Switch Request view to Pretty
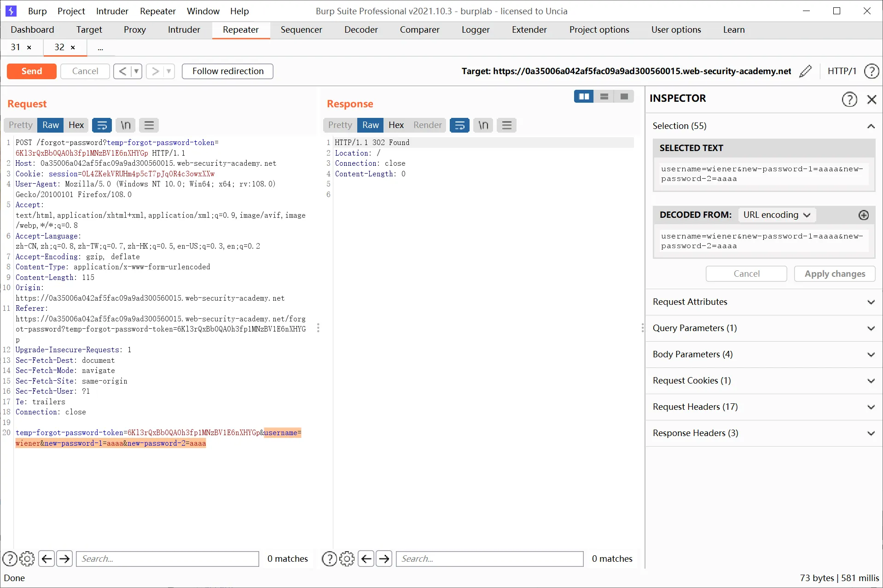The image size is (883, 588). click(21, 125)
